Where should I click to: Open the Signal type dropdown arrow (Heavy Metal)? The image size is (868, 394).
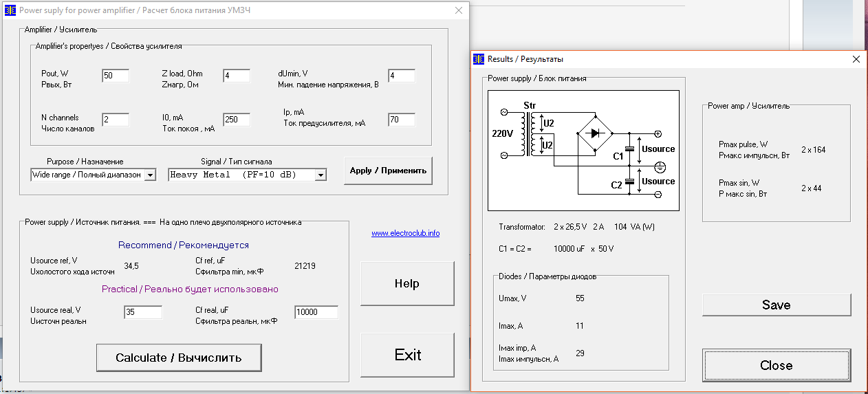(320, 175)
